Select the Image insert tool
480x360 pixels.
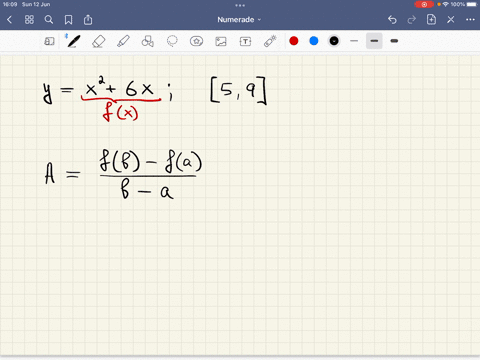(x=221, y=41)
